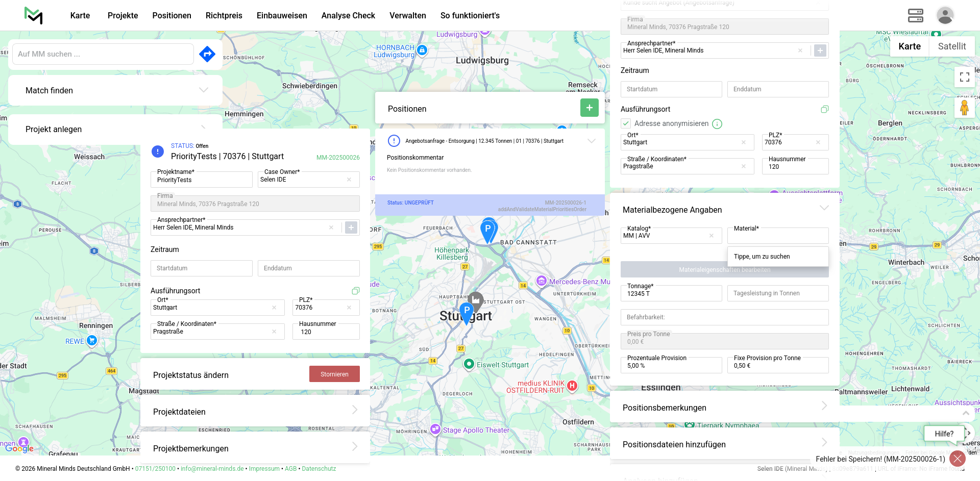Open the Analyse Check menu

point(348,15)
